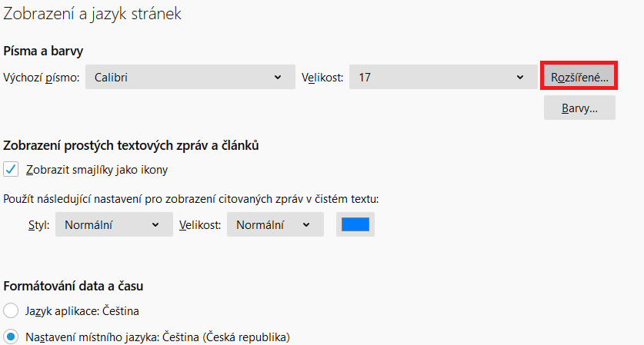
Task: Click the Formátování data a času heading
Action: pos(74,286)
